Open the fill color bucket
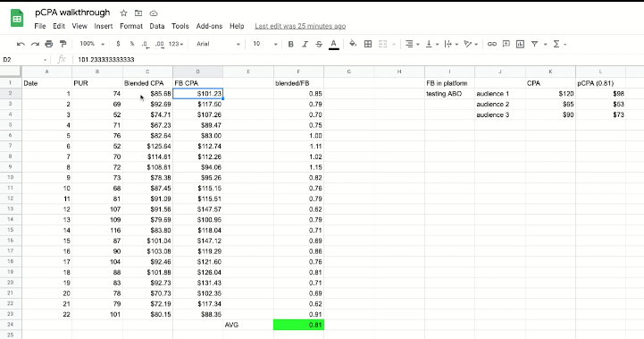 353,44
